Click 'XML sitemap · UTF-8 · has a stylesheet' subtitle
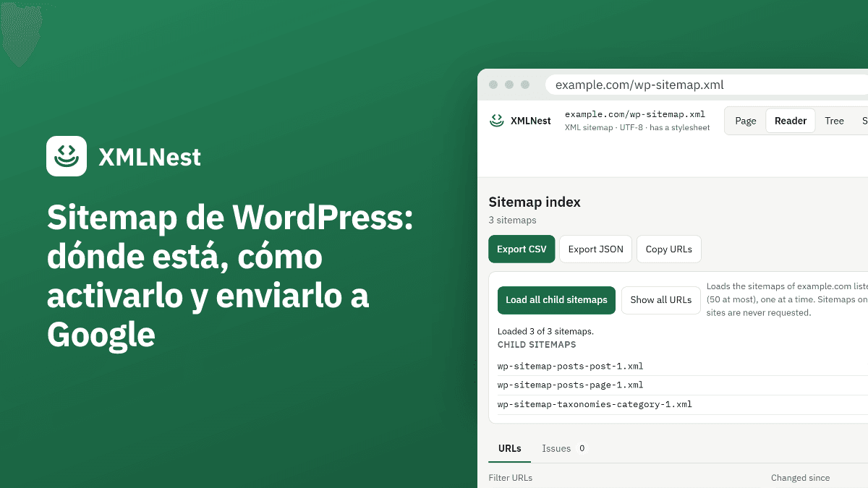The height and width of the screenshot is (488, 868). [637, 128]
